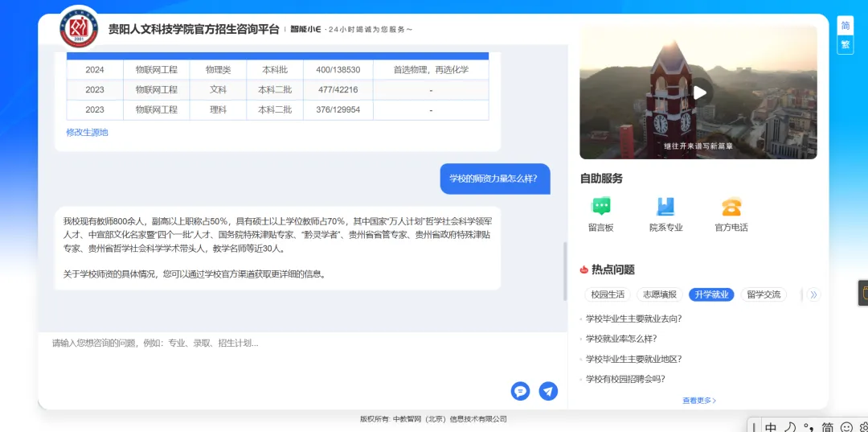The height and width of the screenshot is (432, 868).
Task: Click the 物理类 table cell
Action: tap(218, 70)
